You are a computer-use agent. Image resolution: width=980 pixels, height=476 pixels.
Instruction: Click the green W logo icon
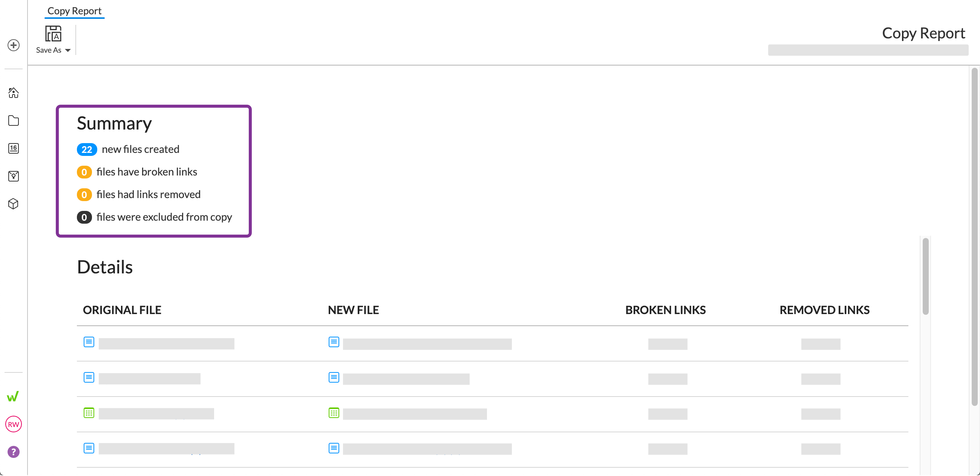click(x=13, y=397)
